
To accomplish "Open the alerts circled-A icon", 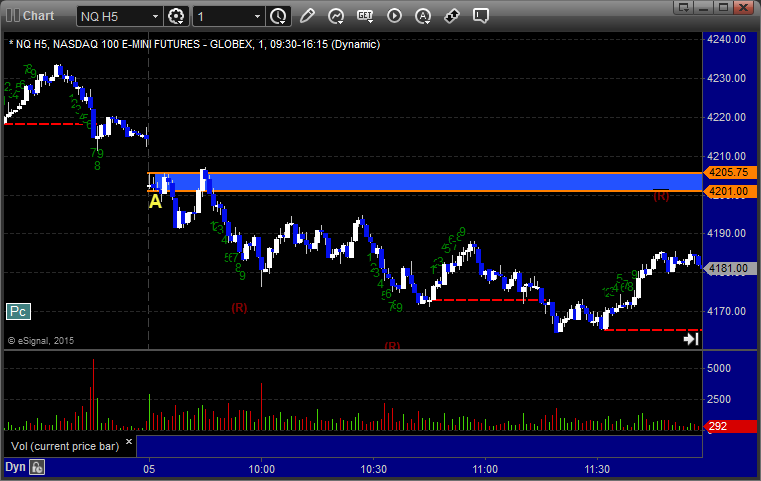I will pyautogui.click(x=423, y=16).
